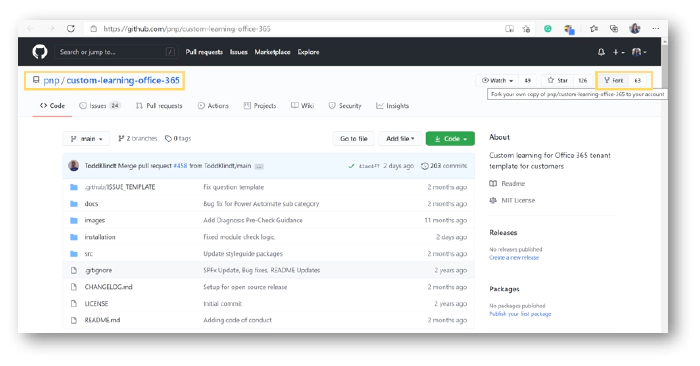Click the GitHub Octocat logo
Viewport: 700px width, 366px height.
coord(40,52)
